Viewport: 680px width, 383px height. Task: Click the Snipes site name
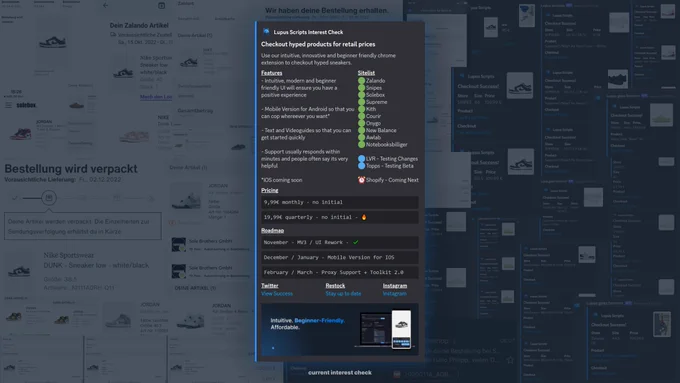pyautogui.click(x=374, y=88)
